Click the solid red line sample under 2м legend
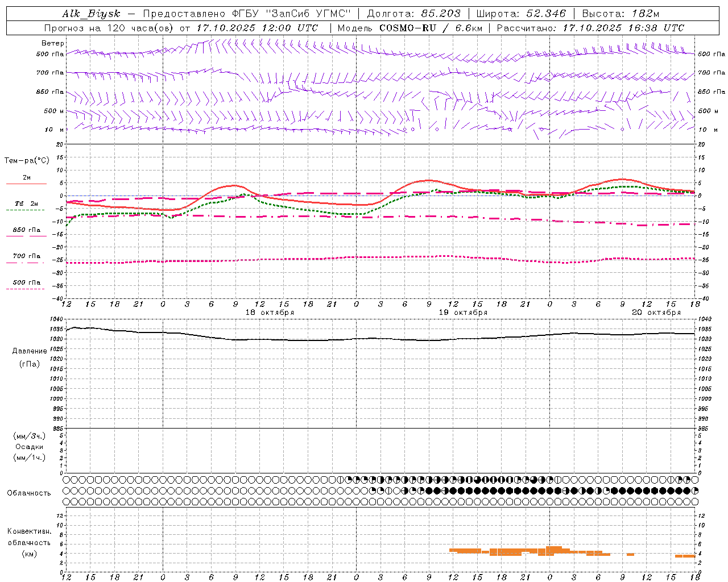Image resolution: width=728 pixels, height=582 pixels. click(x=26, y=184)
